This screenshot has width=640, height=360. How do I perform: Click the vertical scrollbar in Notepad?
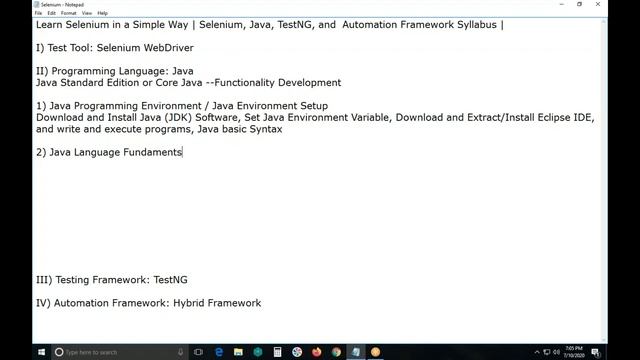click(604, 180)
